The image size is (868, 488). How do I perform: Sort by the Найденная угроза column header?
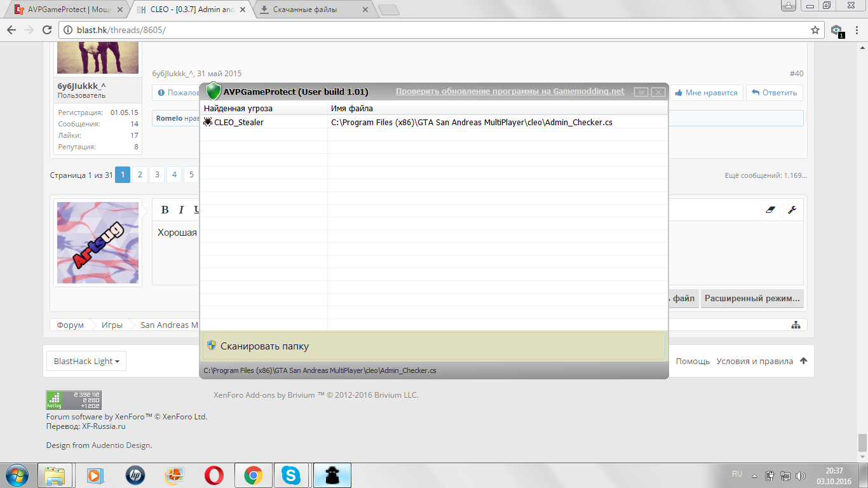click(264, 109)
